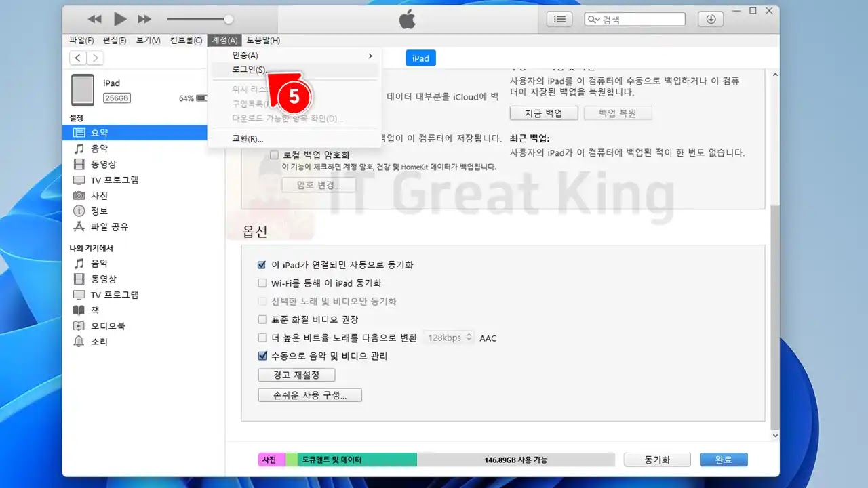Adjust the volume slider knob
Viewport: 868px width, 488px height.
229,19
